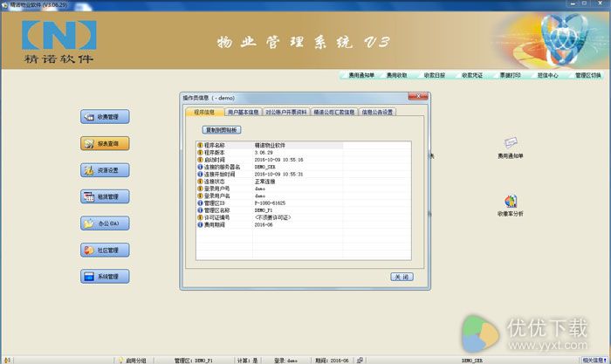Open 报表查询 module button
Screen dimensions: 611x364
[105, 143]
